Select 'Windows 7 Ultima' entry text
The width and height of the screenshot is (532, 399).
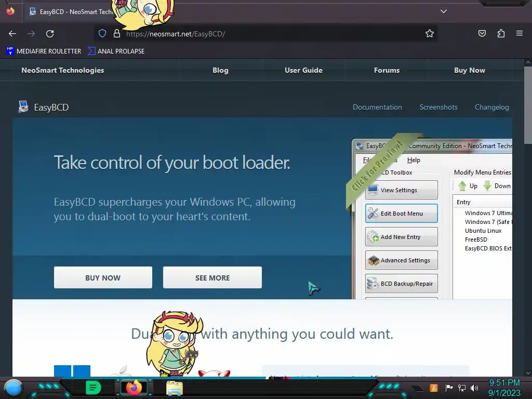click(x=488, y=213)
